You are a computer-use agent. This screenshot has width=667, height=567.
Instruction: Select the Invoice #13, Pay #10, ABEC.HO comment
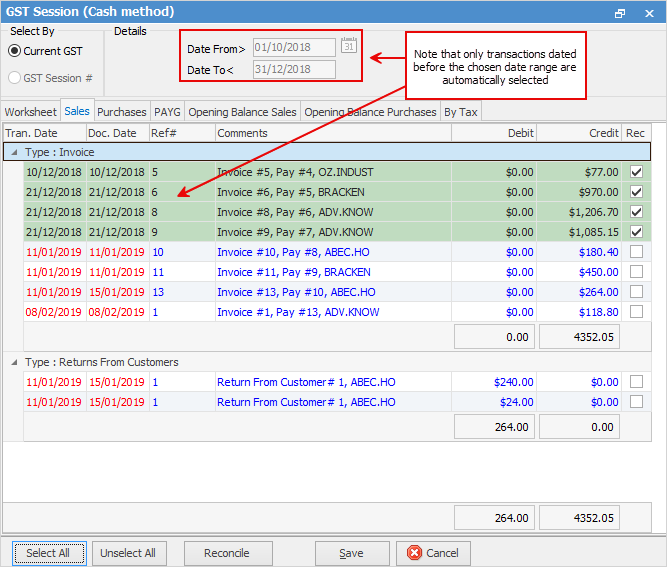click(x=296, y=292)
